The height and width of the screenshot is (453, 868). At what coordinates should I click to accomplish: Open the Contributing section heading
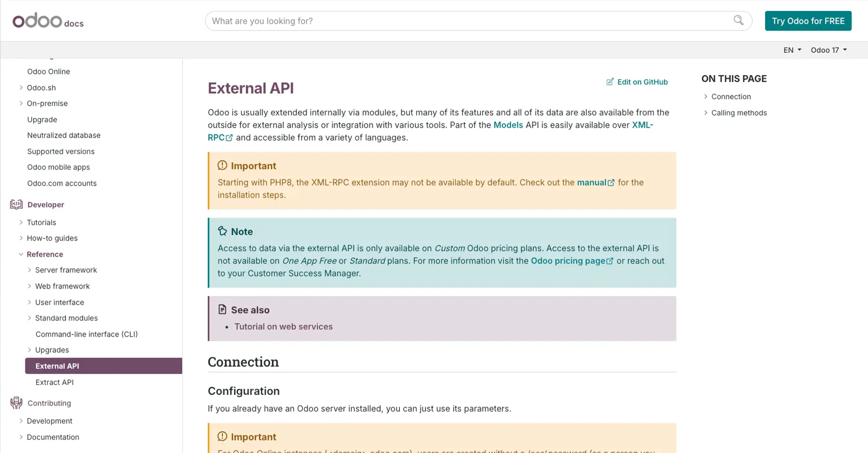click(x=49, y=403)
